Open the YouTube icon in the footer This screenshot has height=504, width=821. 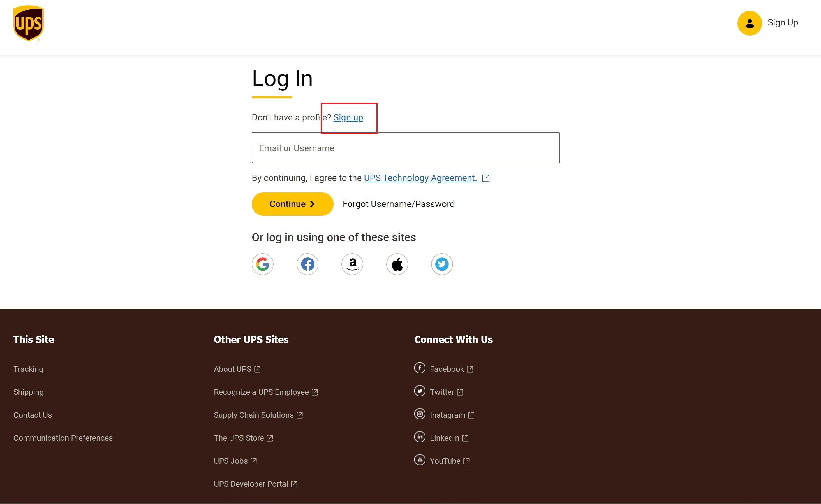[420, 460]
